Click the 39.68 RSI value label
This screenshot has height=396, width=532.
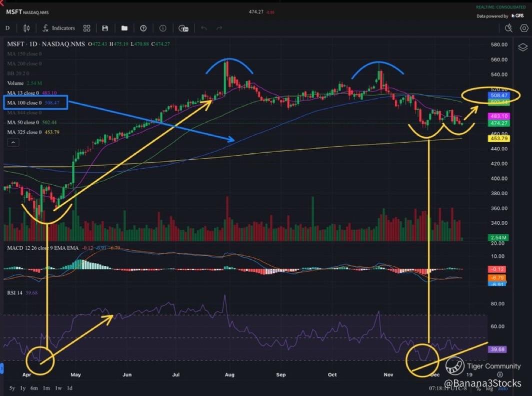click(497, 349)
